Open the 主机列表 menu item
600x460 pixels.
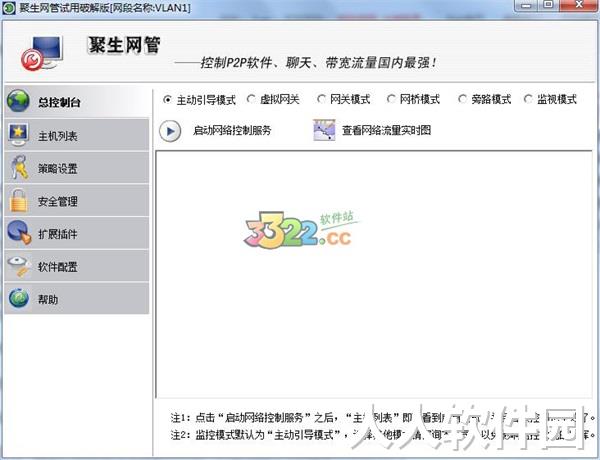(x=77, y=135)
